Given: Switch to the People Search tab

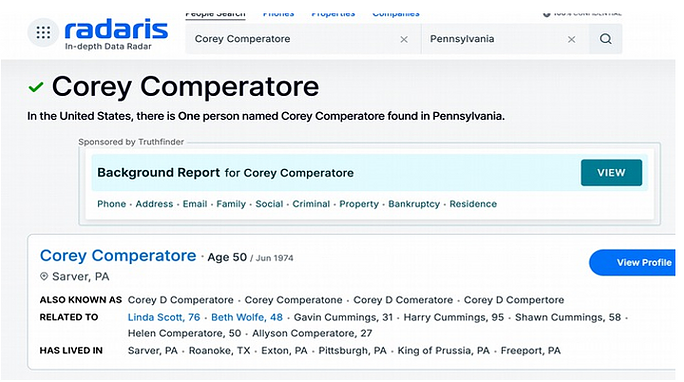Looking at the screenshot, I should click(215, 14).
